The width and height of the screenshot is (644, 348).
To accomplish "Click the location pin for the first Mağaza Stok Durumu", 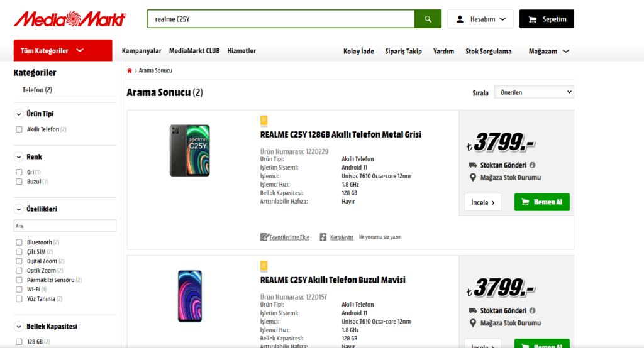I will (x=473, y=178).
